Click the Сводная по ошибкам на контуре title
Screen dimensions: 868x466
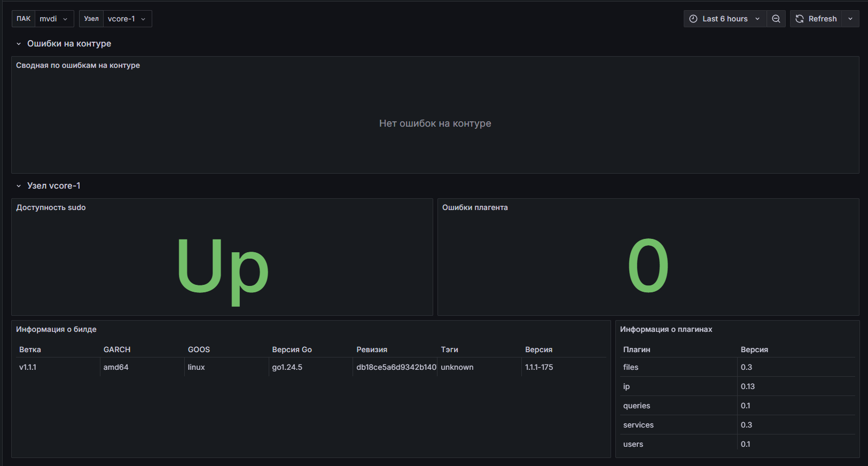click(78, 65)
